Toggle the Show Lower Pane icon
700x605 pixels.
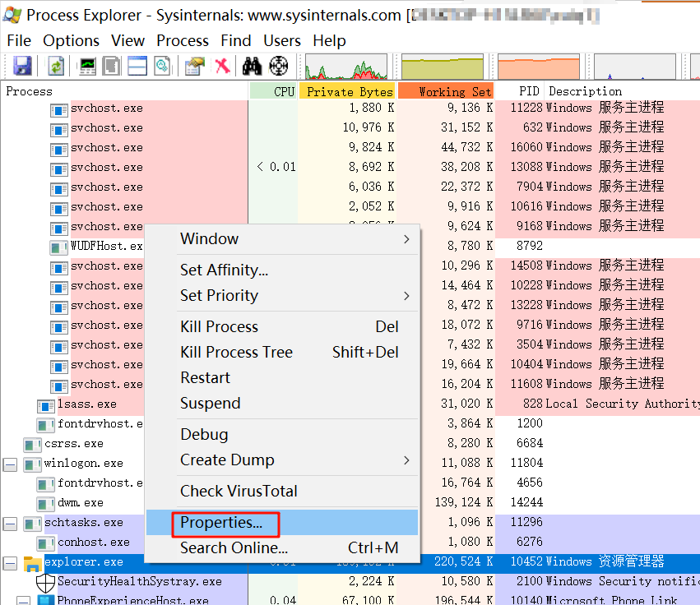pyautogui.click(x=137, y=66)
